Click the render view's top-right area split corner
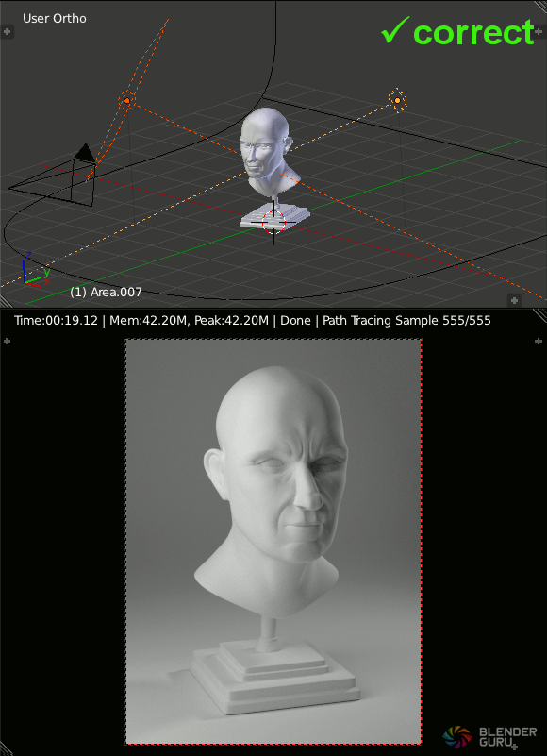The height and width of the screenshot is (756, 547). point(540,316)
